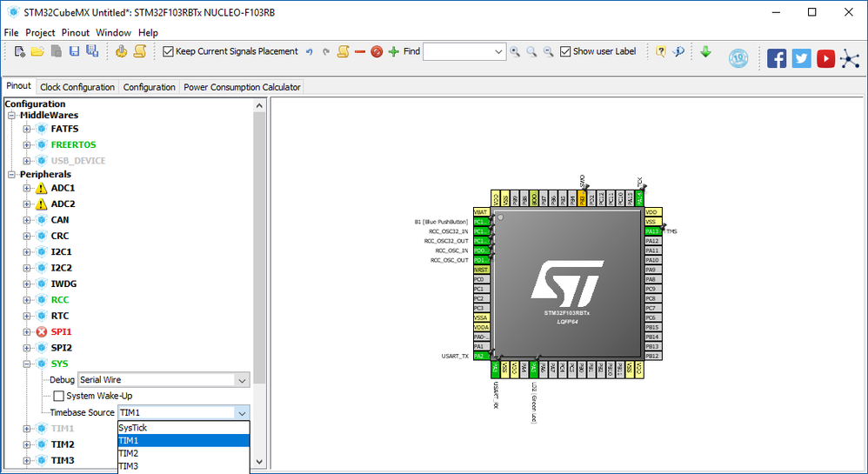Image resolution: width=868 pixels, height=474 pixels.
Task: Select CRC in peripherals tree
Action: [60, 236]
